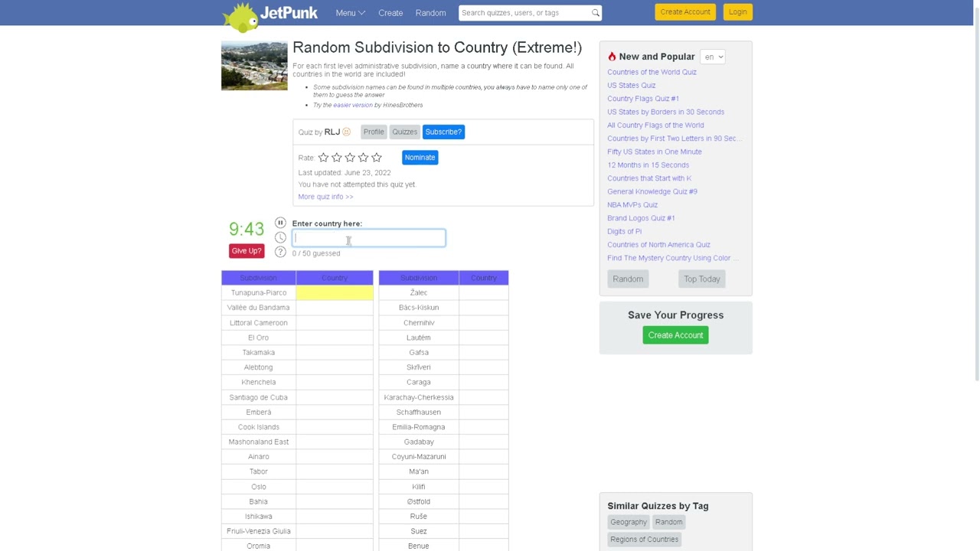Pause the quiz timer
Screen dimensions: 980x551
pyautogui.click(x=280, y=223)
